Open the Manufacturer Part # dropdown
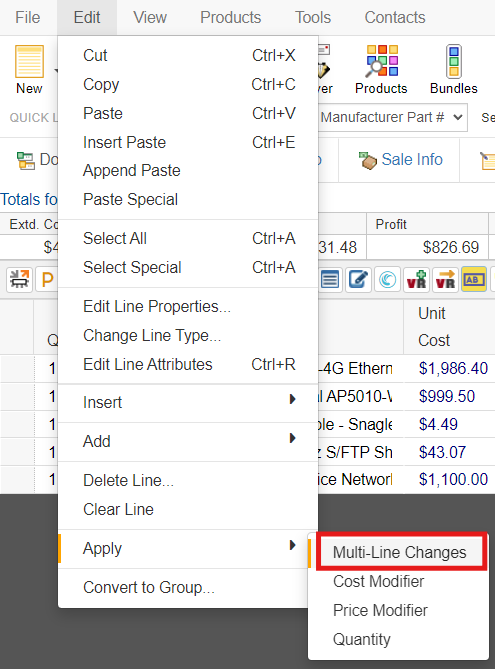Screen dimensions: 495x669 point(393,117)
